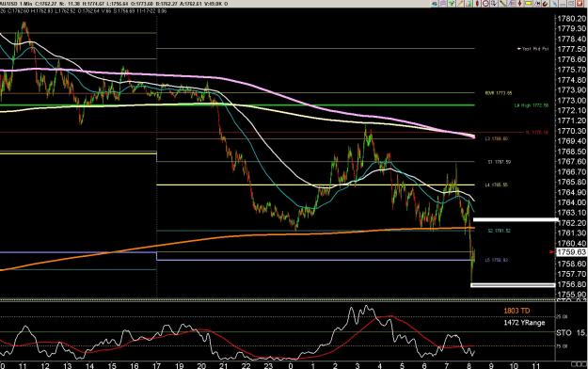The image size is (588, 369).
Task: Click the green L4 High 1772.58 level label
Action: click(x=532, y=105)
